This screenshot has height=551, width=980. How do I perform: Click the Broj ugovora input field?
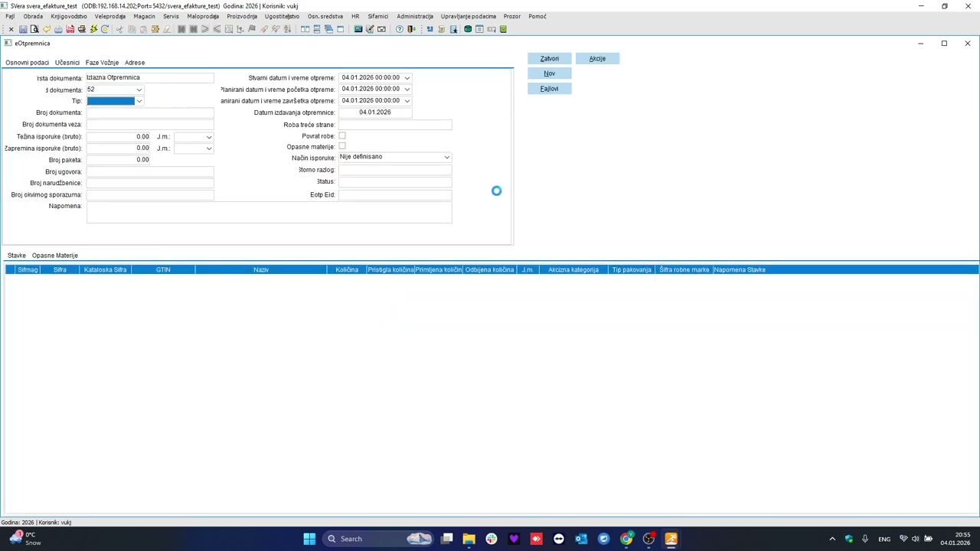pyautogui.click(x=150, y=171)
